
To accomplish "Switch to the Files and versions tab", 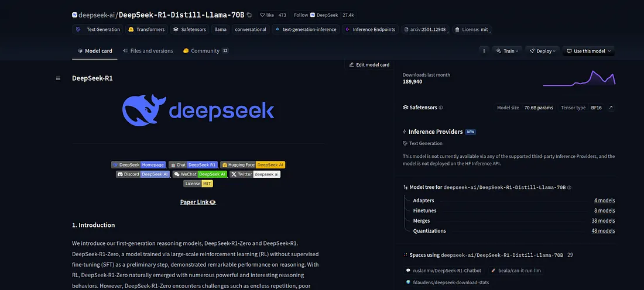I will pyautogui.click(x=148, y=51).
